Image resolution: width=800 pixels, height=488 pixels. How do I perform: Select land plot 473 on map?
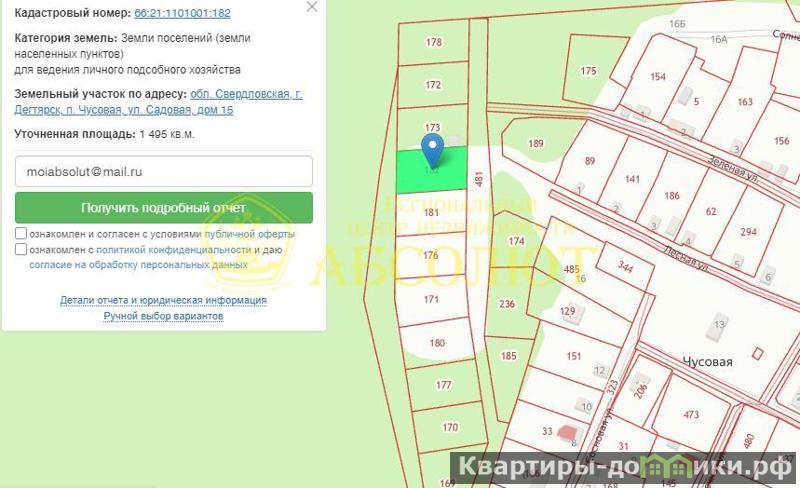[690, 414]
